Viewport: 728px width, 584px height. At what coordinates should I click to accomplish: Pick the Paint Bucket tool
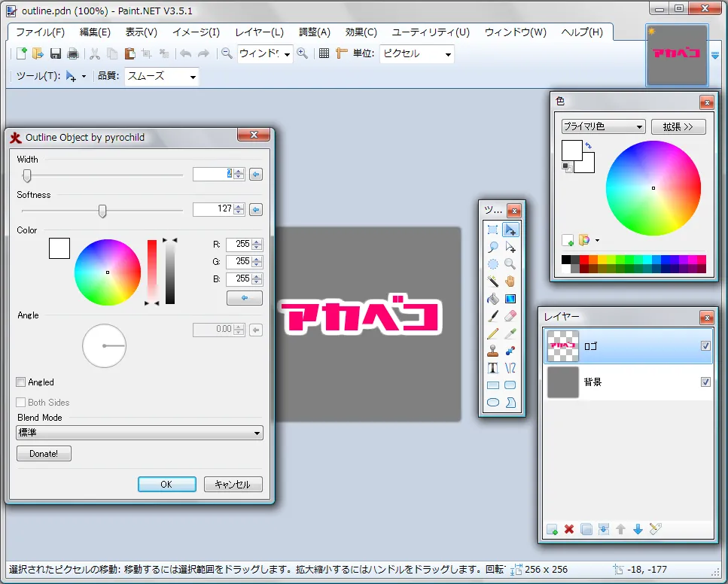point(493,299)
